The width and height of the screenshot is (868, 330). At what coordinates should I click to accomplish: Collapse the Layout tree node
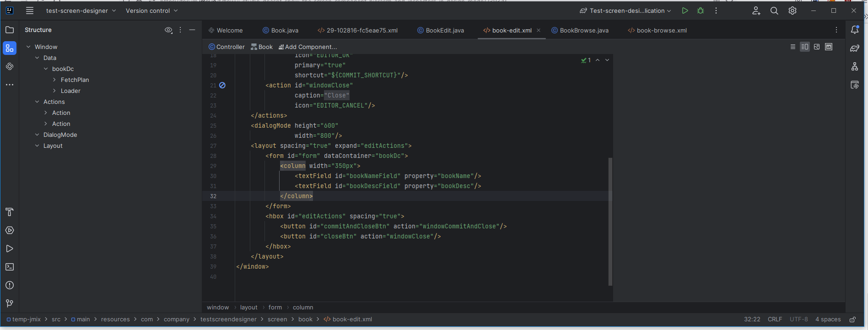pyautogui.click(x=37, y=146)
